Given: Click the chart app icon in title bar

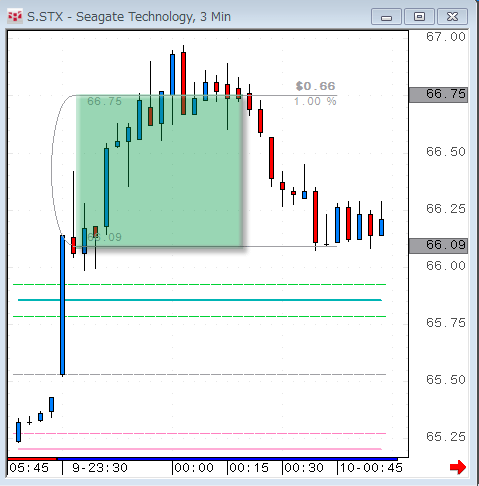Looking at the screenshot, I should tap(15, 16).
